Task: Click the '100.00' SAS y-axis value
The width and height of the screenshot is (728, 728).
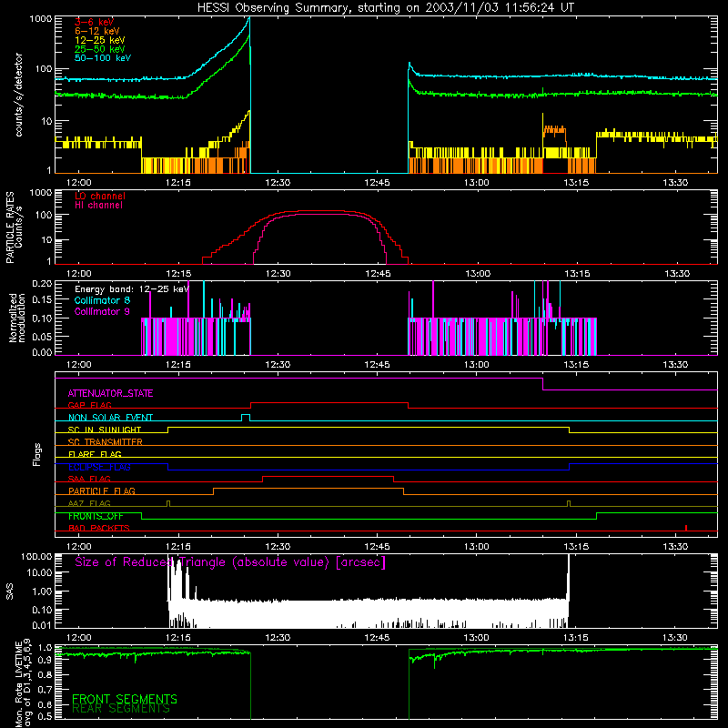Action: [36, 557]
